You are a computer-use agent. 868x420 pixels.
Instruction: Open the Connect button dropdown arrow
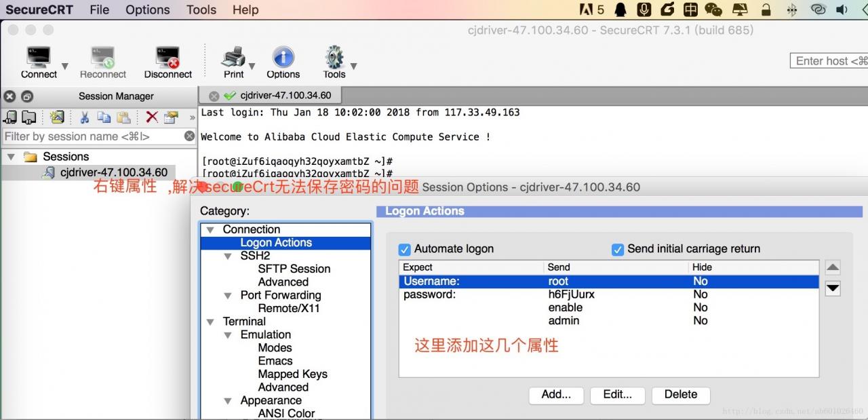click(65, 66)
